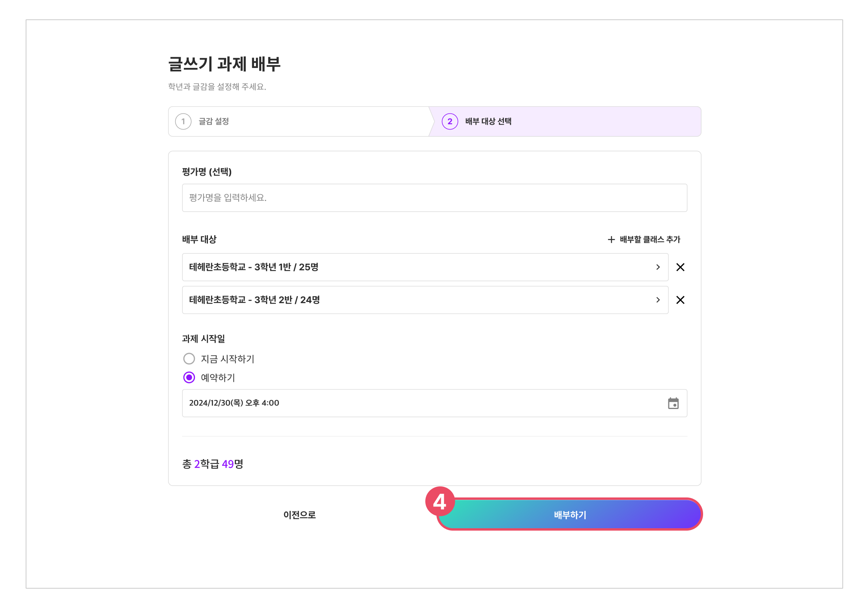Remove the 3학년 2반 class with X icon
The height and width of the screenshot is (608, 868).
click(x=680, y=300)
